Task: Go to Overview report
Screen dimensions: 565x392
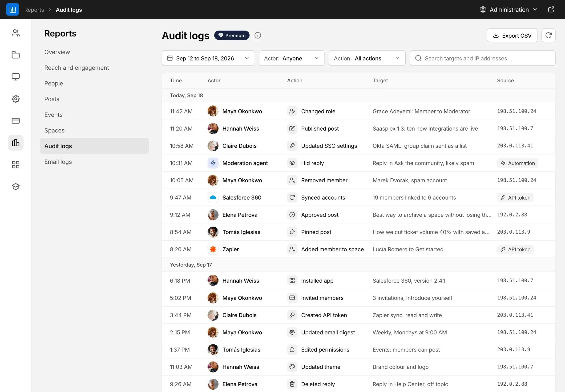Action: 57,52
